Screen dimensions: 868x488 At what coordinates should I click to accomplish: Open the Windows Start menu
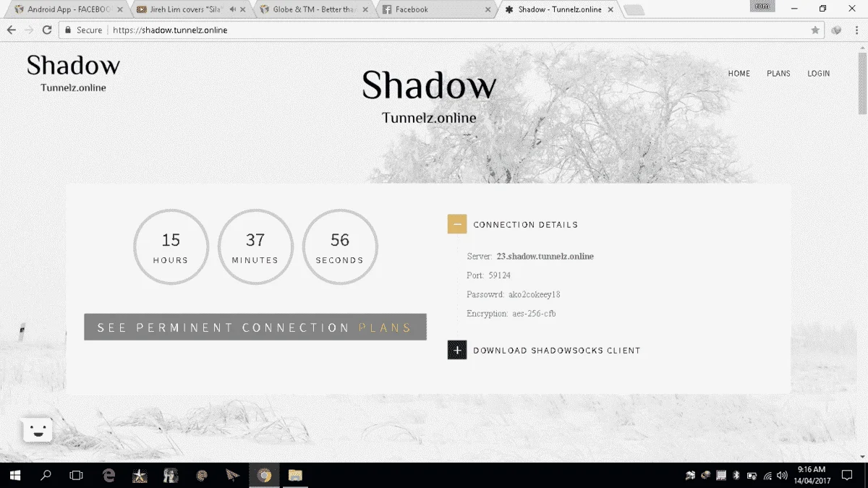click(14, 475)
